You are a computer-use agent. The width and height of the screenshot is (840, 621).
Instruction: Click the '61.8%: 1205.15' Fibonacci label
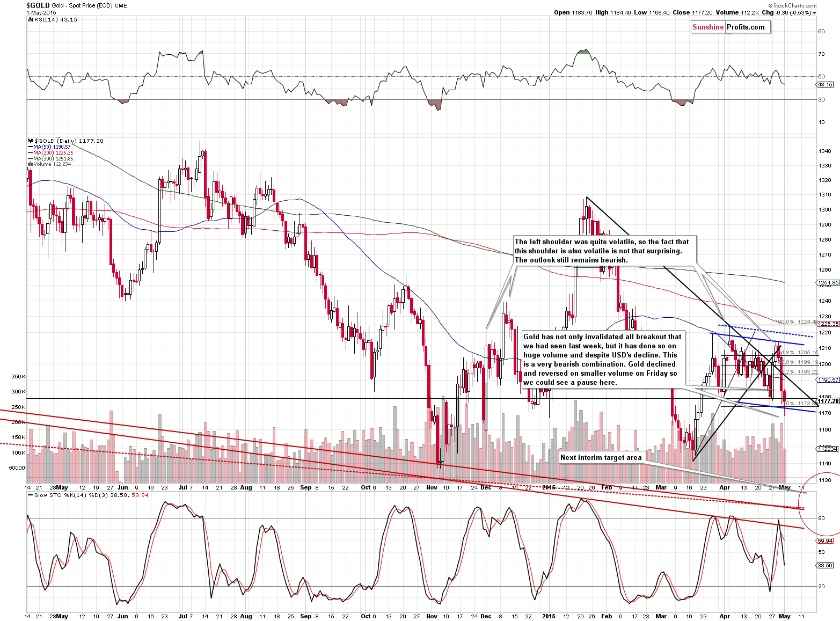click(798, 353)
